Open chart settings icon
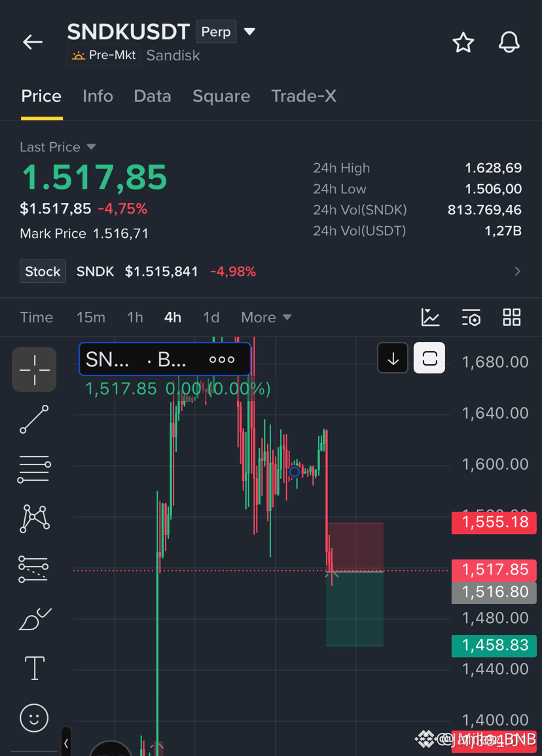This screenshot has width=542, height=756. tap(471, 317)
